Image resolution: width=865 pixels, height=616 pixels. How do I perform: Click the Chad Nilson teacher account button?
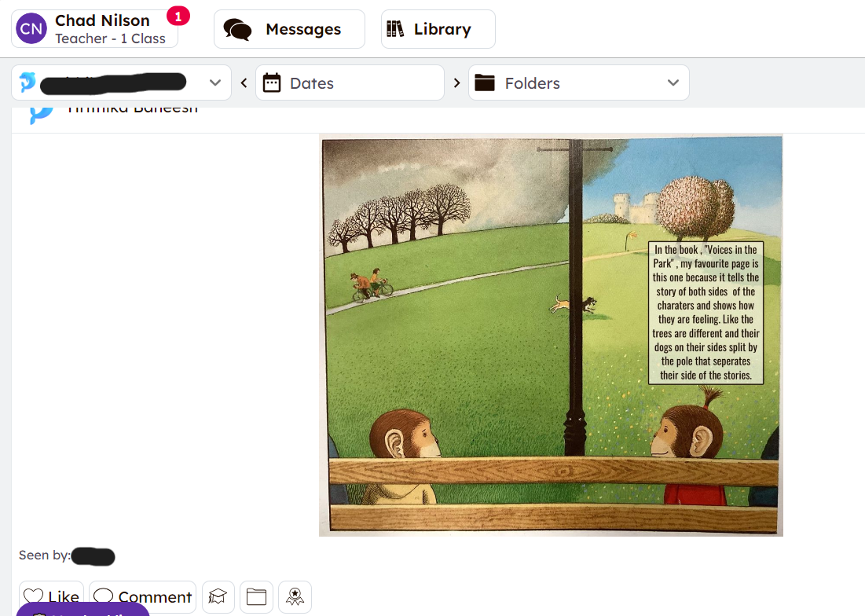(x=102, y=29)
